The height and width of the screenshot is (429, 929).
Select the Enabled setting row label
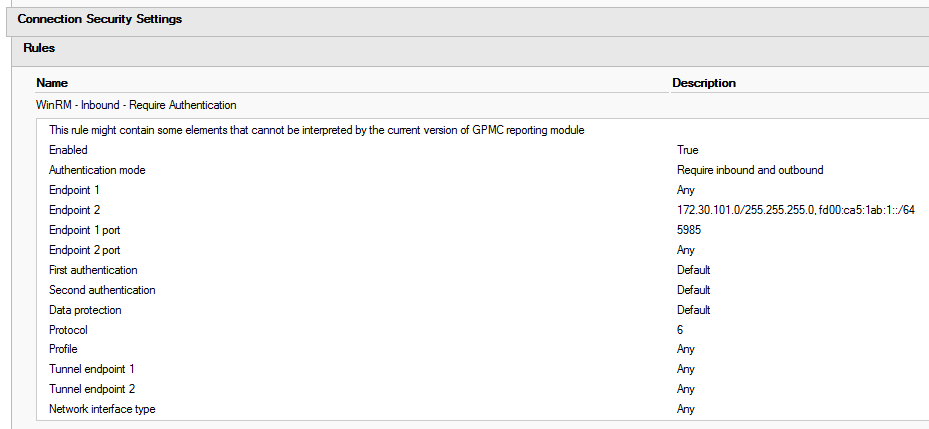point(68,151)
